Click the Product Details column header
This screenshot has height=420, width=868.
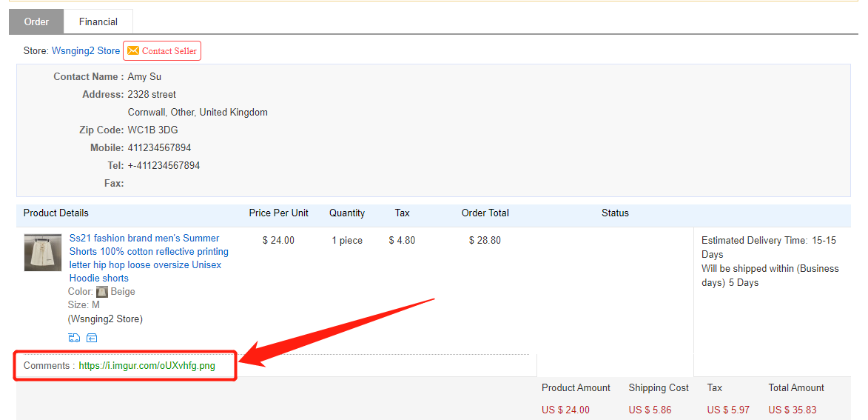(x=56, y=213)
